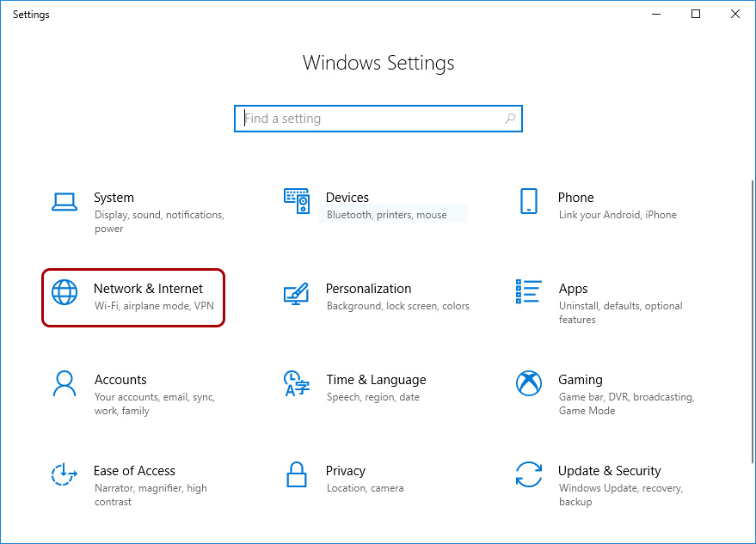Click the search magnifier icon
Image resolution: width=756 pixels, height=544 pixels.
coord(510,119)
